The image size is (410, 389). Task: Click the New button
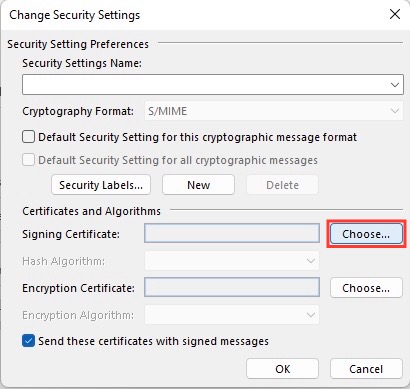(198, 185)
